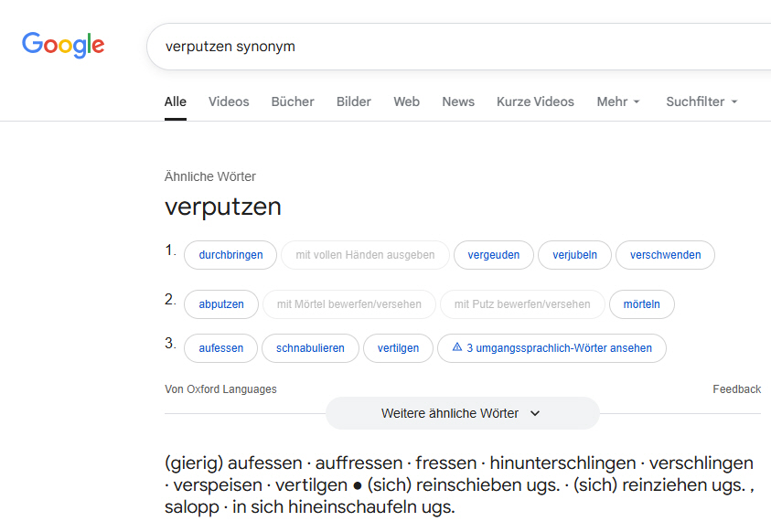Image resolution: width=771 pixels, height=532 pixels.
Task: Expand Weitere ähnliche Wörter section
Action: point(462,413)
